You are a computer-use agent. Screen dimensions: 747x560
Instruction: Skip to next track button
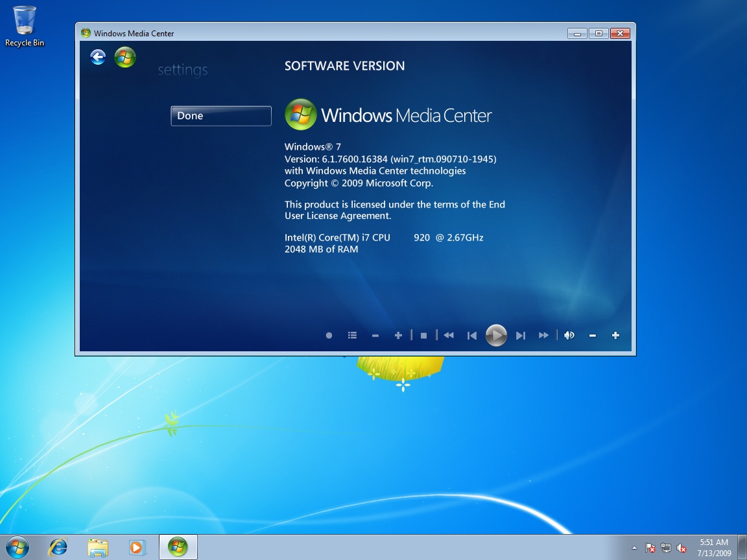[x=520, y=335]
